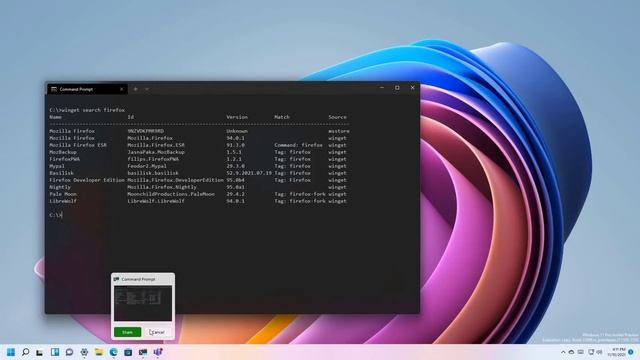Minimize the Terminal window
The image size is (640, 360).
click(382, 88)
